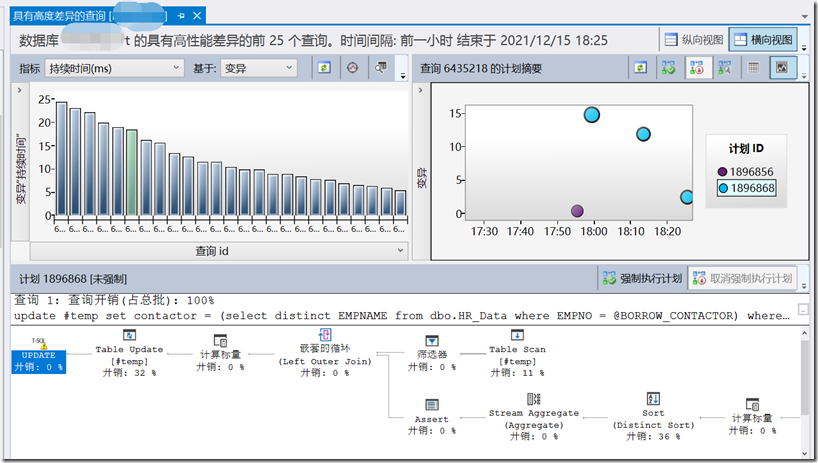This screenshot has height=463, width=818.
Task: Open the left chart toolbar overflow arrow
Action: (403, 76)
